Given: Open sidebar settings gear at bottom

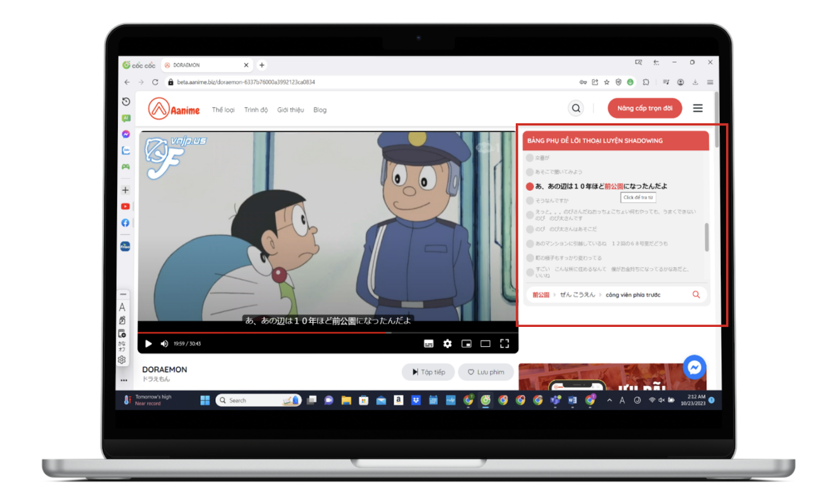Looking at the screenshot, I should (x=122, y=360).
